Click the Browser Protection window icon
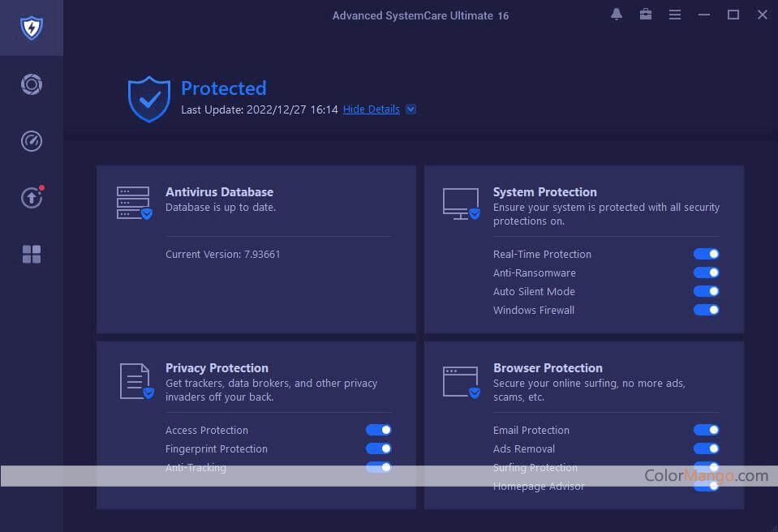 click(461, 381)
